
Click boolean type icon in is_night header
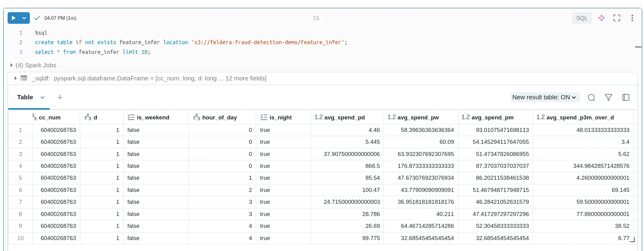tap(264, 117)
